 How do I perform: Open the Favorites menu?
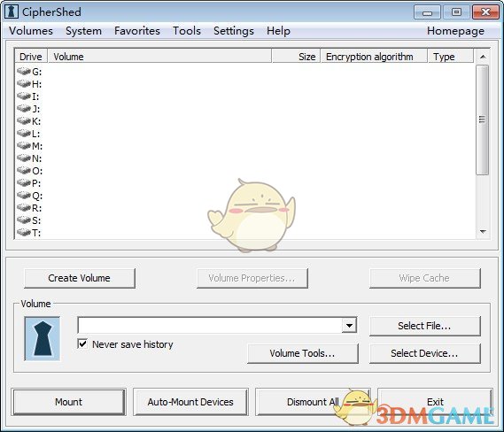coord(137,31)
